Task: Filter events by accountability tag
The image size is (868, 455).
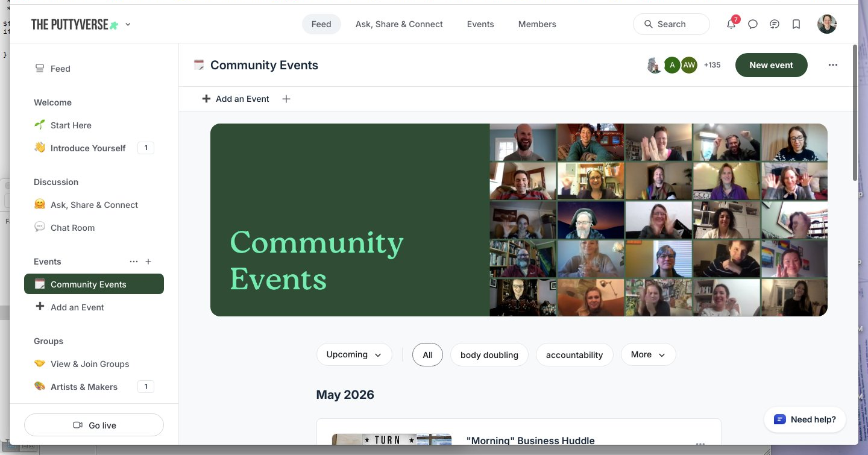Action: coord(574,354)
